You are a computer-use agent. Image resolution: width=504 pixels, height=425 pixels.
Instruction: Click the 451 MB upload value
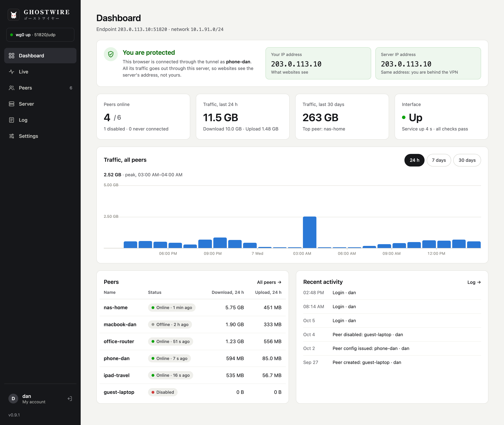pyautogui.click(x=273, y=307)
